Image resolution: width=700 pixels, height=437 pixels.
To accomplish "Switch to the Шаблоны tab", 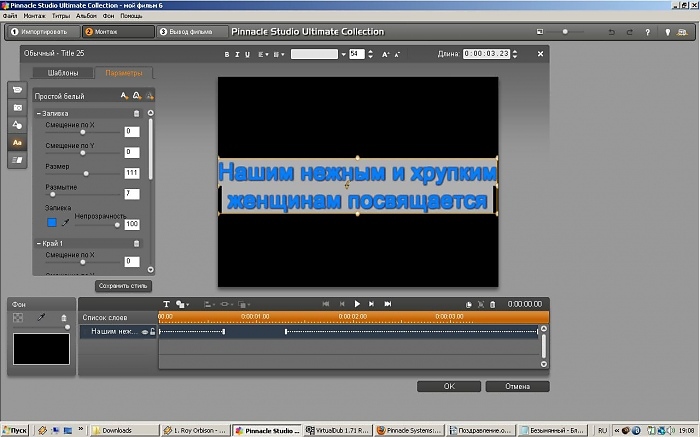I will (63, 72).
